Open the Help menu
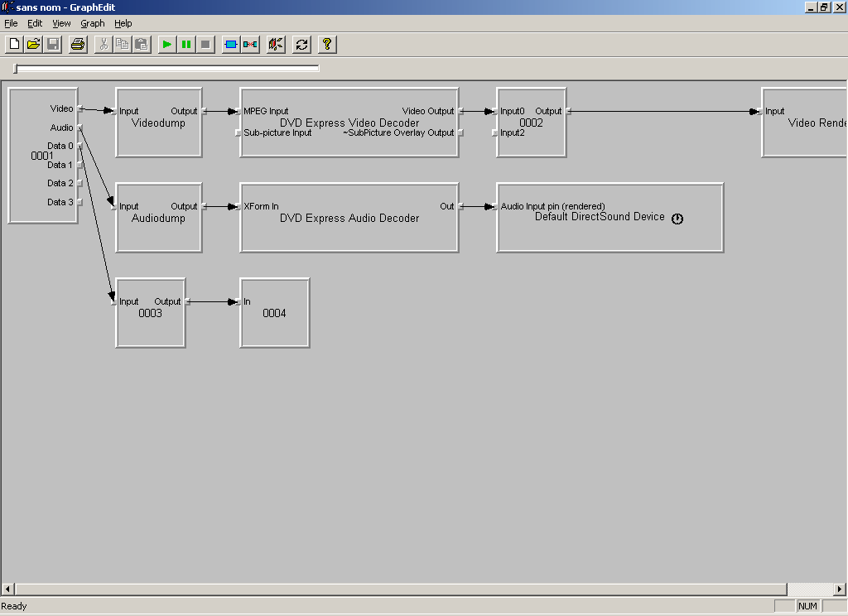The image size is (848, 616). 123,23
